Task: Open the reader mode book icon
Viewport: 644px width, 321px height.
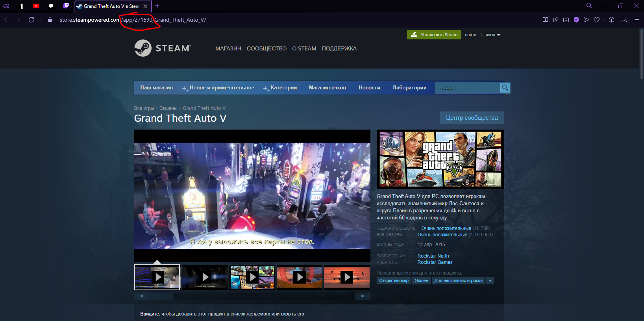Action: 545,20
